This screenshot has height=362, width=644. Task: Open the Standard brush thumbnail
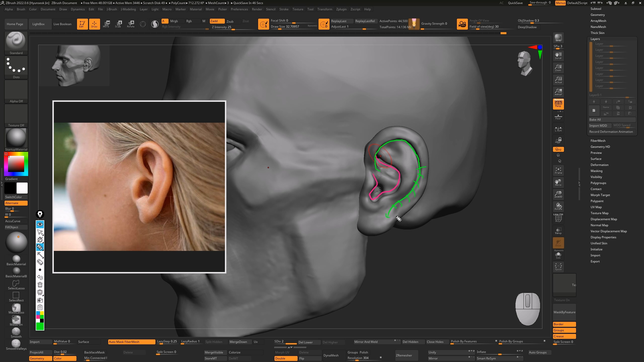pyautogui.click(x=16, y=41)
